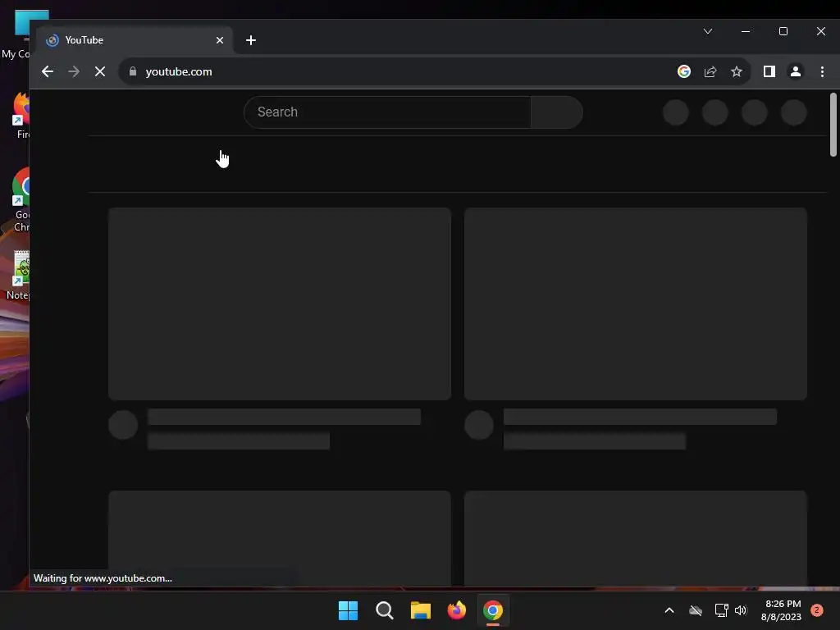This screenshot has width=840, height=630.
Task: Open network status tray icon
Action: [x=721, y=610]
